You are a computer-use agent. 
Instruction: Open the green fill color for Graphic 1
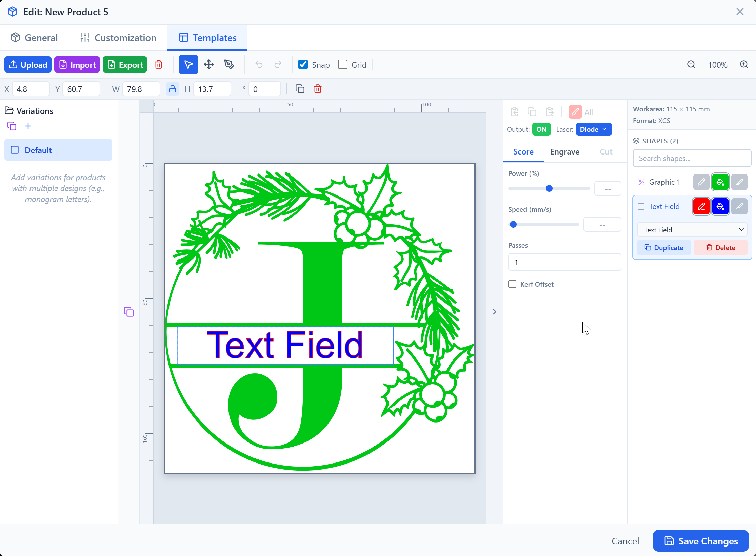[720, 182]
